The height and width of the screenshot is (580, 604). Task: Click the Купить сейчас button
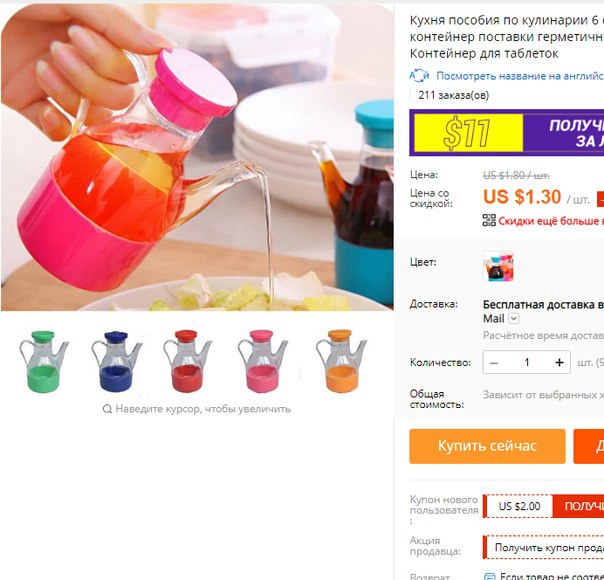[487, 446]
